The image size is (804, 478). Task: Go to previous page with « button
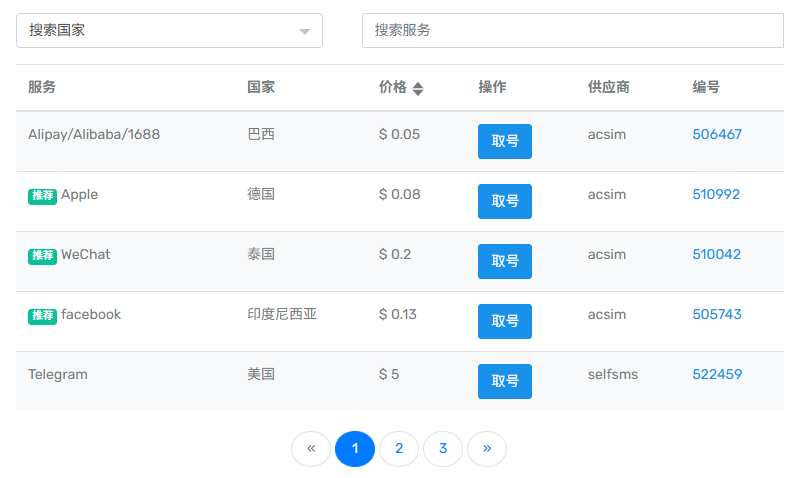pos(311,449)
